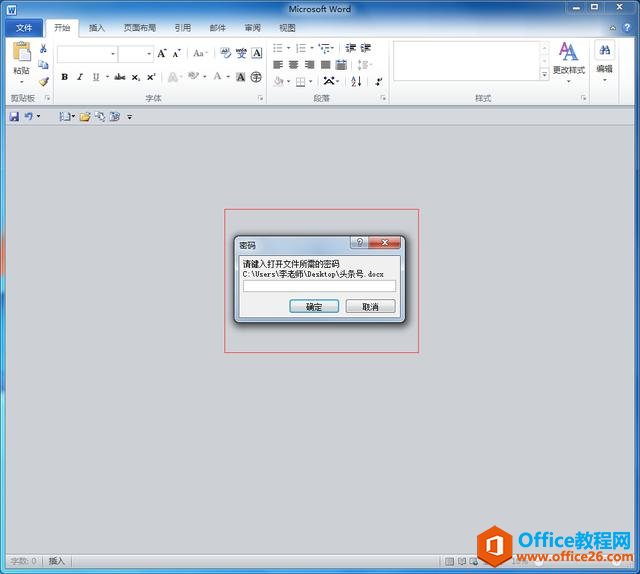
Task: Switch to the Review (审阅) tab
Action: coord(253,28)
